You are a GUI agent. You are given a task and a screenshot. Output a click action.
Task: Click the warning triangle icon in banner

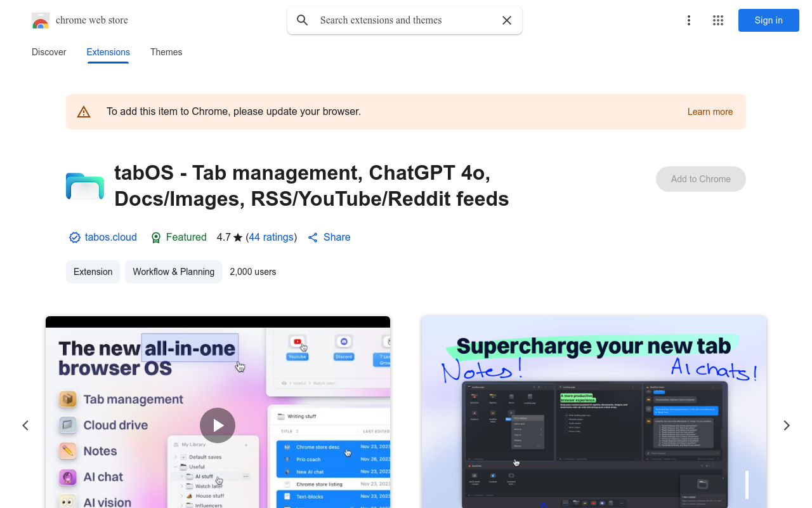coord(84,112)
